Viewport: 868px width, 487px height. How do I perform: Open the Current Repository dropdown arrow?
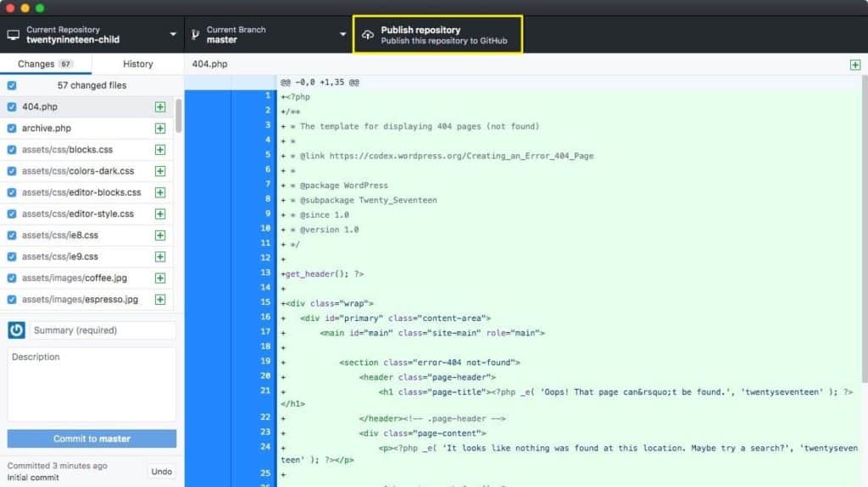tap(173, 35)
